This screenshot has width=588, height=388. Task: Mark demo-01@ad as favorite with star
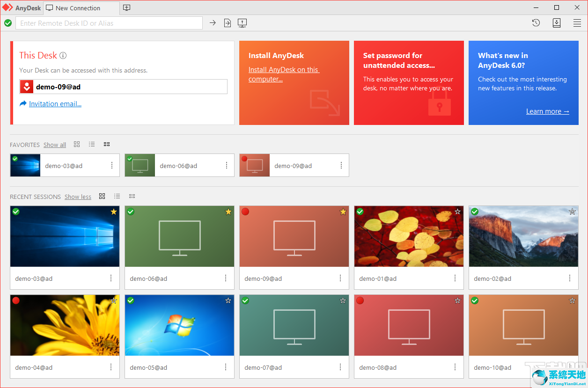458,212
